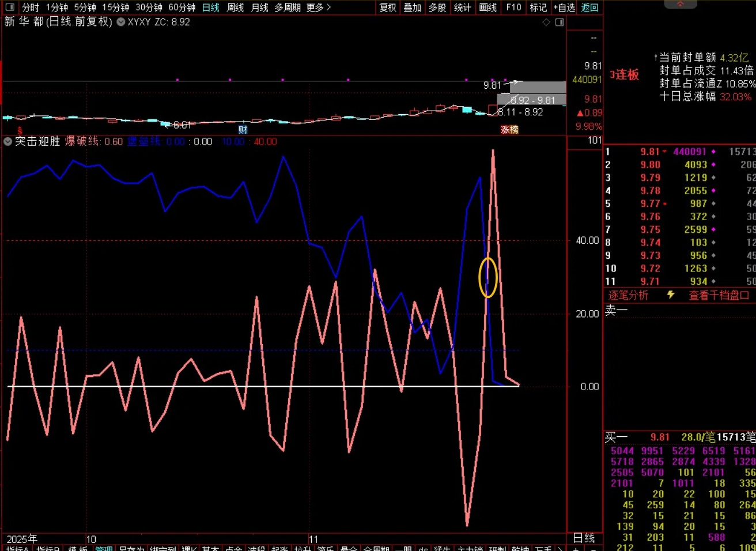Click the collapse arrow at top of right panel
The height and width of the screenshot is (551, 756).
pos(680,4)
